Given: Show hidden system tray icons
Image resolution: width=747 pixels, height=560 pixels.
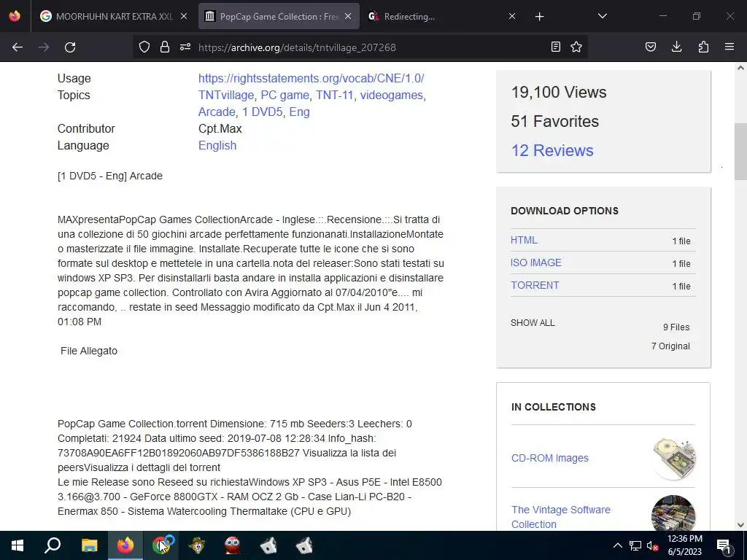Looking at the screenshot, I should [x=617, y=545].
